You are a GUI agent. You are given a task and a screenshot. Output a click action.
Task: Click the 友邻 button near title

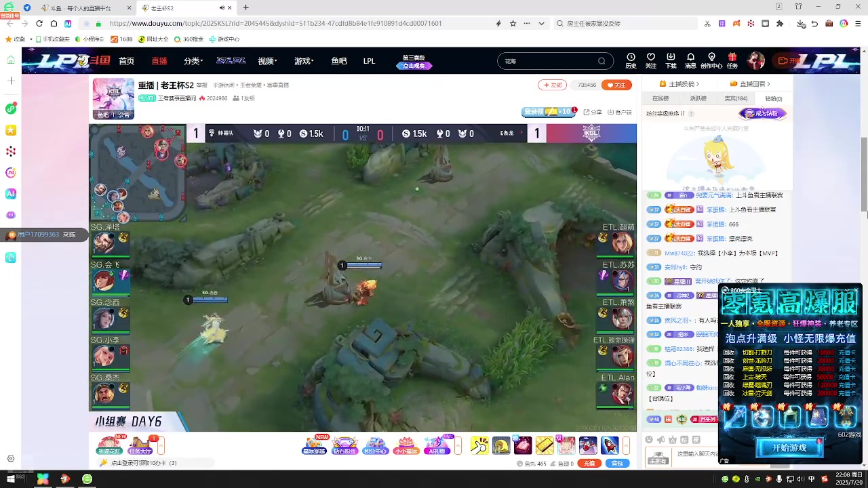552,85
